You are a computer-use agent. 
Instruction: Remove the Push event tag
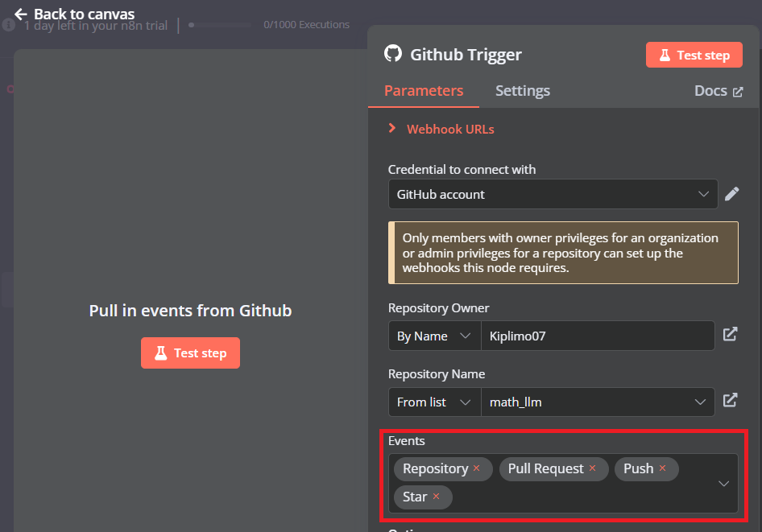point(662,468)
